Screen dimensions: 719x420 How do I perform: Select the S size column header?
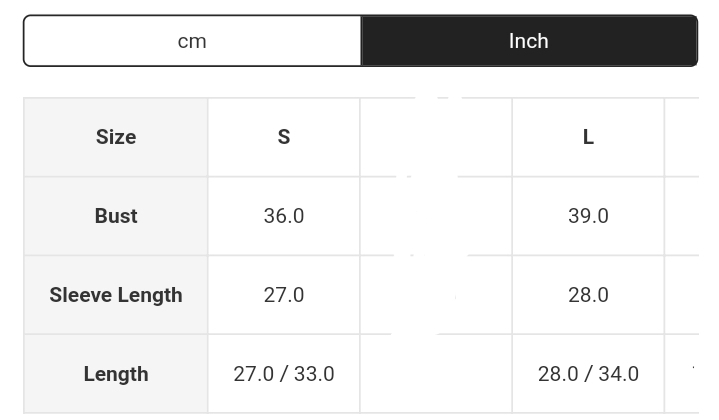pyautogui.click(x=284, y=137)
